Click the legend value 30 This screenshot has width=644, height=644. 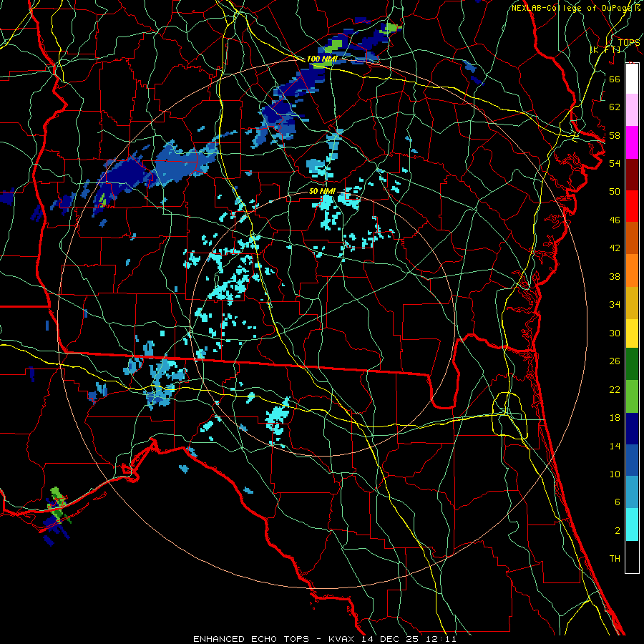point(615,333)
